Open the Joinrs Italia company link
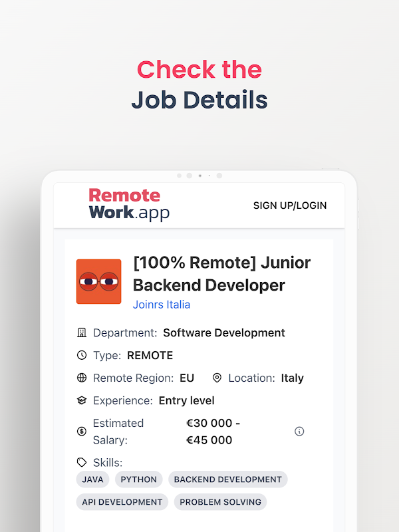The height and width of the screenshot is (532, 399). click(x=162, y=305)
